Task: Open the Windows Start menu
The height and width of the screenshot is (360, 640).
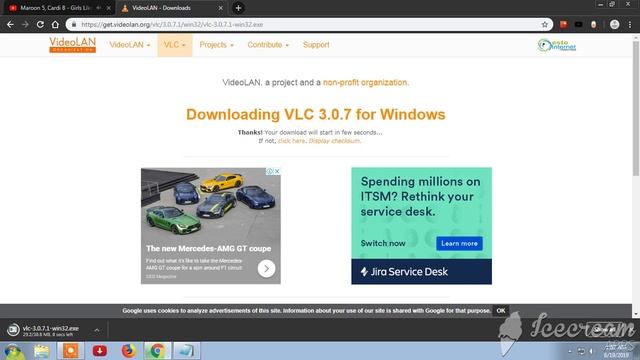Action: coord(13,351)
